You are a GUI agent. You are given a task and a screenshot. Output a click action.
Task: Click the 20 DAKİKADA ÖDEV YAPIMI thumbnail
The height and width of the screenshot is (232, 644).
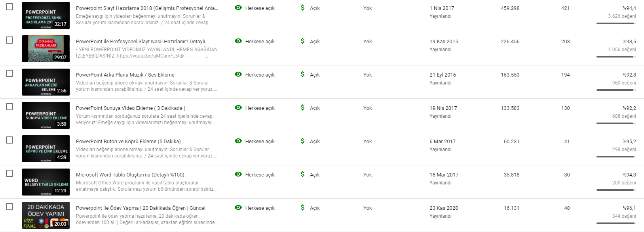coord(46,215)
